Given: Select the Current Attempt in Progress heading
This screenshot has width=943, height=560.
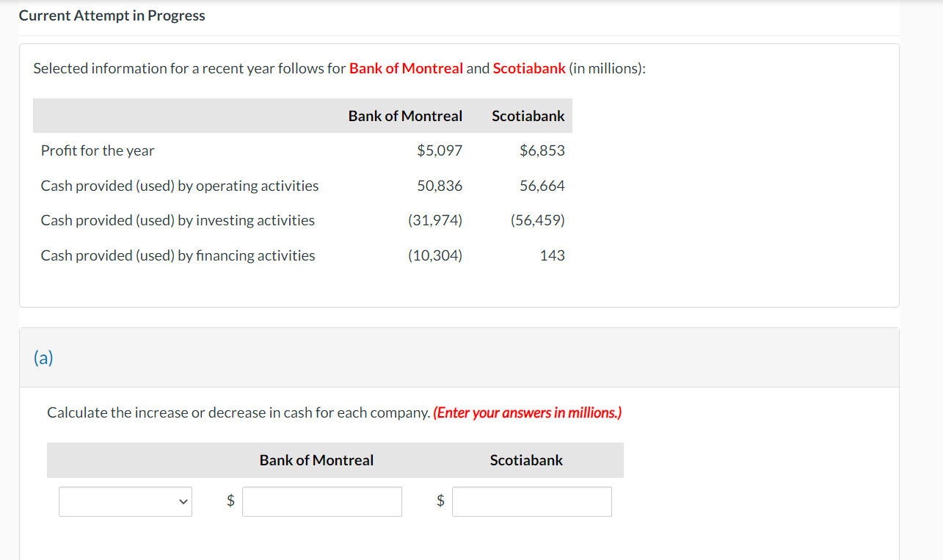Looking at the screenshot, I should [x=112, y=15].
